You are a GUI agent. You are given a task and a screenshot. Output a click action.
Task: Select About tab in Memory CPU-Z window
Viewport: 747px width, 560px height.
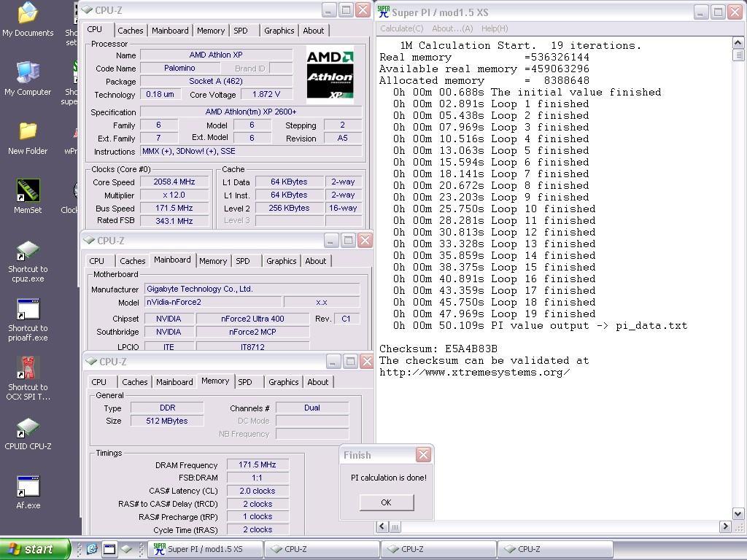(x=318, y=382)
